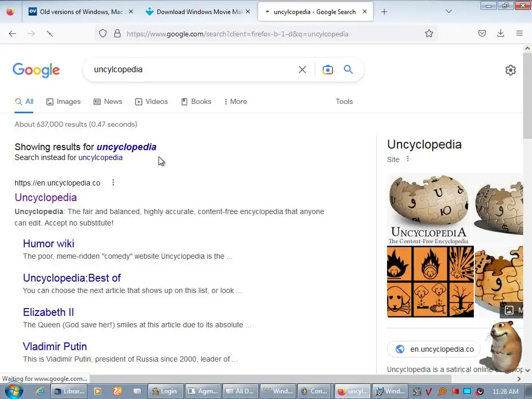Open the three-dot menu next to en.uncyclopedia.co result
The image size is (532, 399).
tap(113, 183)
